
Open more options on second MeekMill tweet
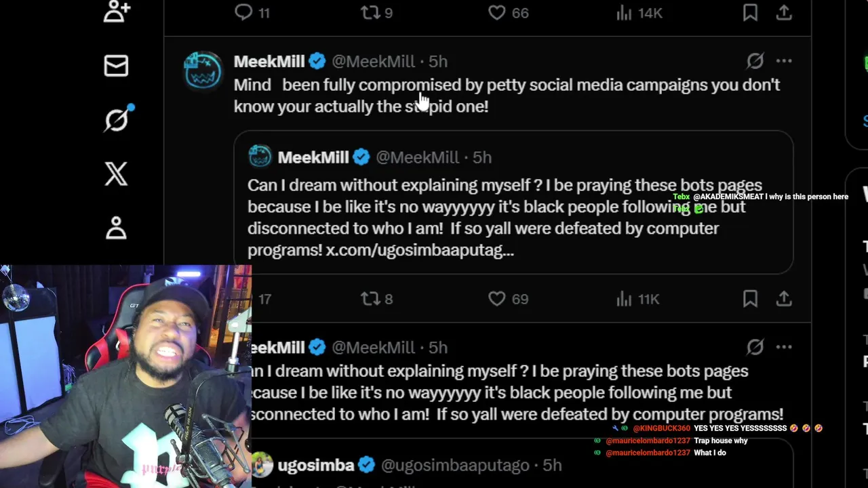[x=784, y=347]
